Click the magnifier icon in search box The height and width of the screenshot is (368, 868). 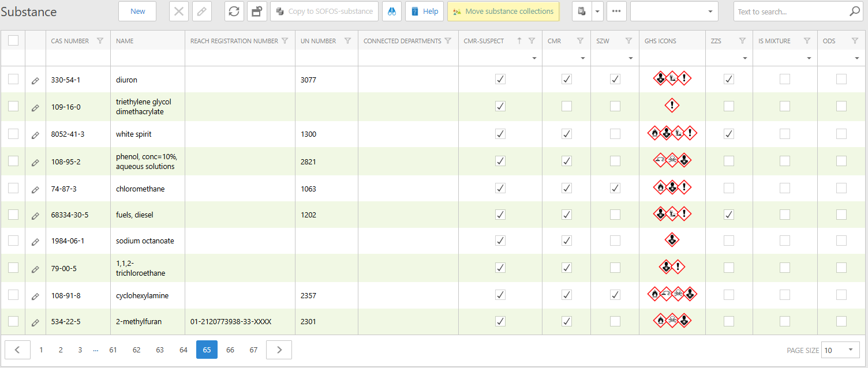(x=854, y=12)
